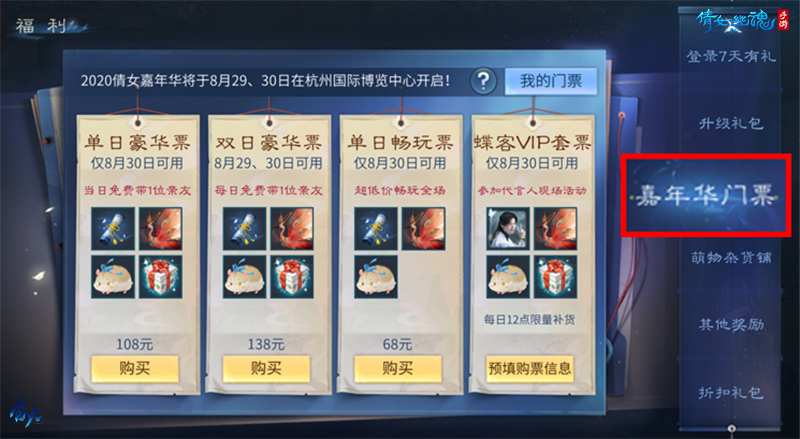Switch to 升级礼包 tab
800x439 pixels.
[731, 124]
